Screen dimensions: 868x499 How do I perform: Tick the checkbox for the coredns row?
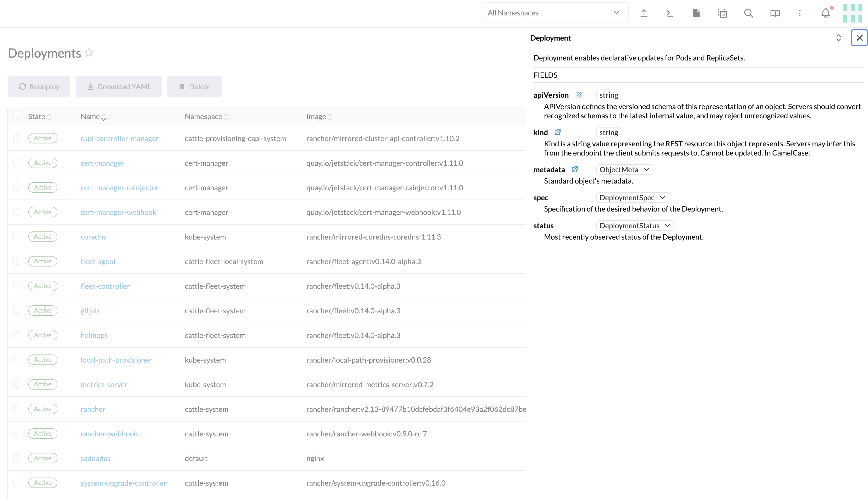17,236
